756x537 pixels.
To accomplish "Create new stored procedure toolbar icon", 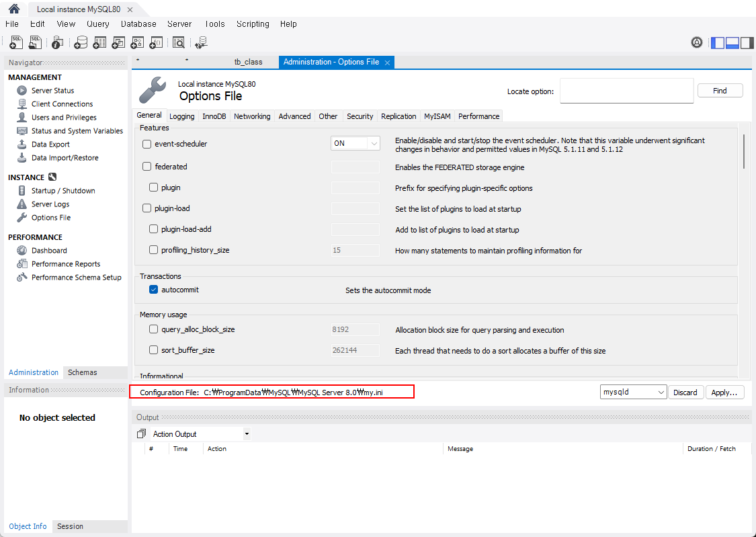I will pyautogui.click(x=137, y=42).
